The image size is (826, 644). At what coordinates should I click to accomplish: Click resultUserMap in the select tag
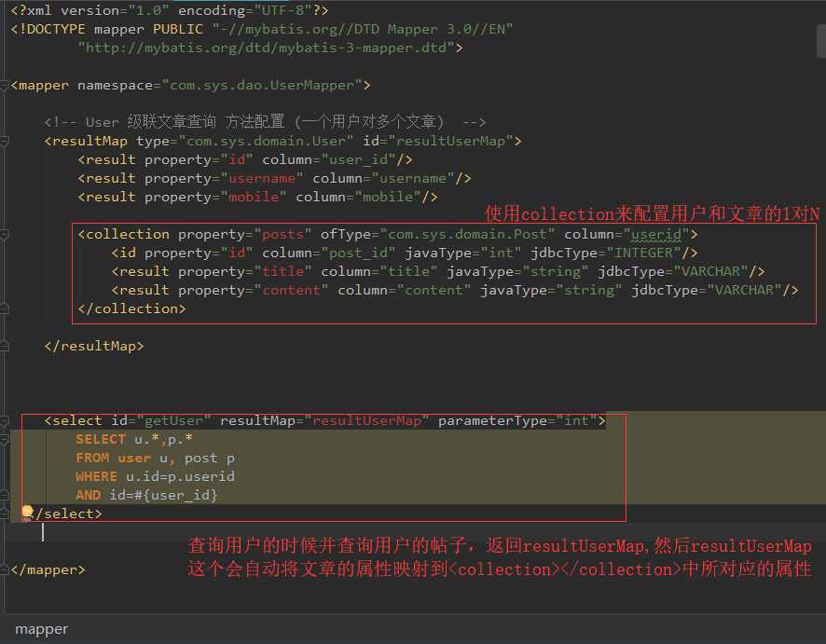(367, 420)
